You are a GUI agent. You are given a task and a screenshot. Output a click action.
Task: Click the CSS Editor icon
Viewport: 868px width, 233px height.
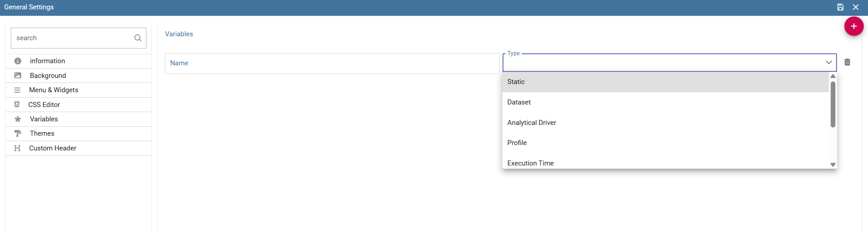point(17,104)
